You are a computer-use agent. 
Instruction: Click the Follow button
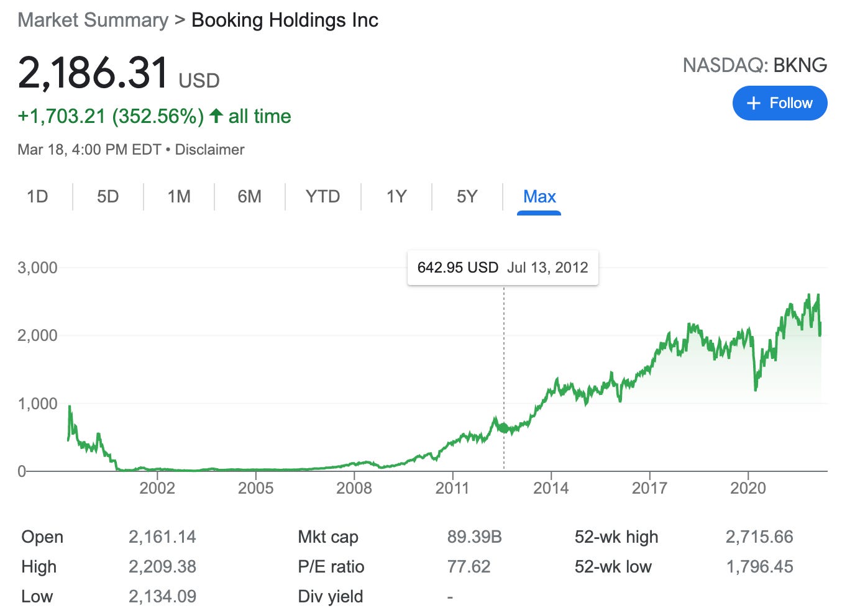coord(780,103)
